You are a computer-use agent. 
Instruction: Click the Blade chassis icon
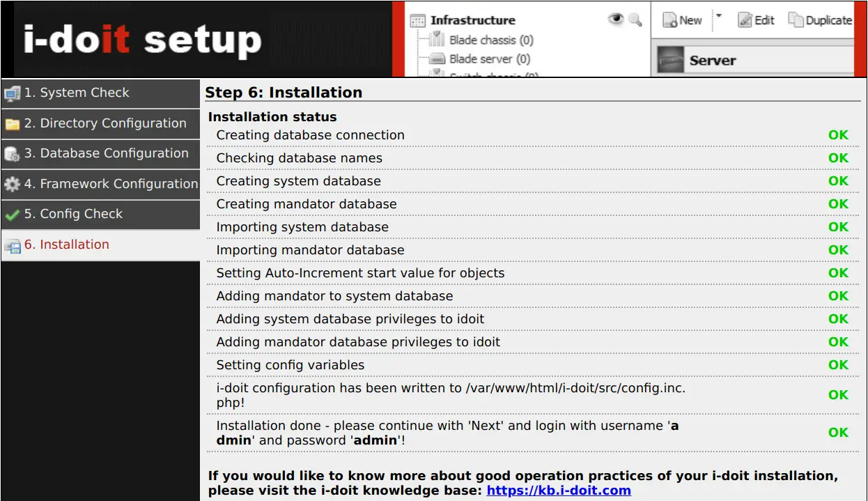[x=437, y=40]
